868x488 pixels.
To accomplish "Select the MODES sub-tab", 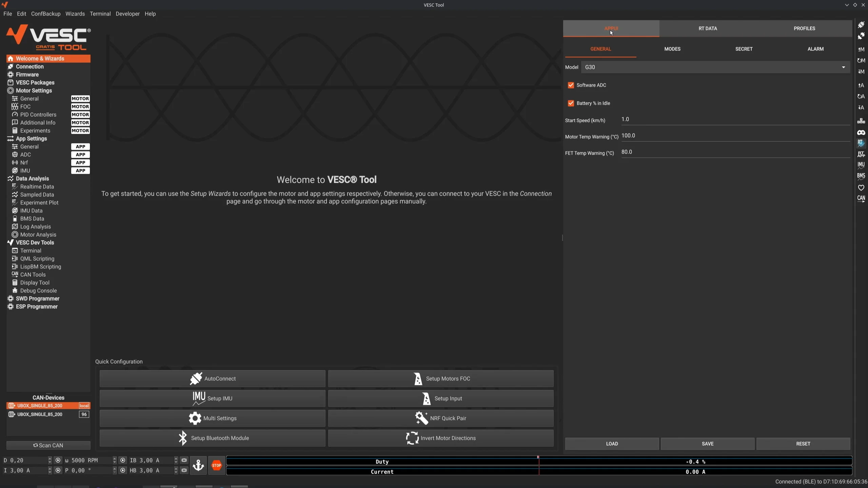I will (672, 49).
